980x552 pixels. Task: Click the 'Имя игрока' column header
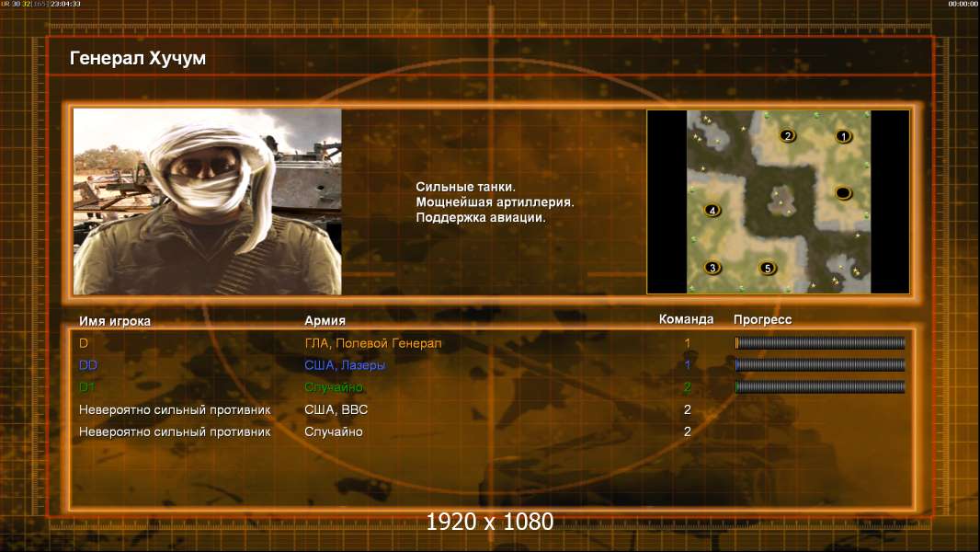[x=114, y=321]
